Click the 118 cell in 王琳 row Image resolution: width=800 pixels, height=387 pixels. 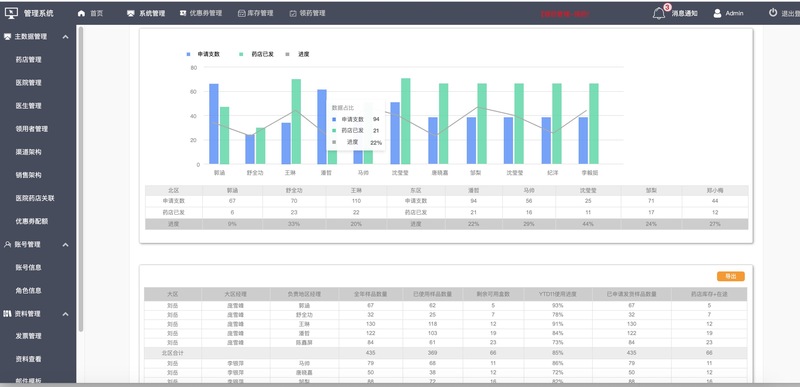(432, 324)
